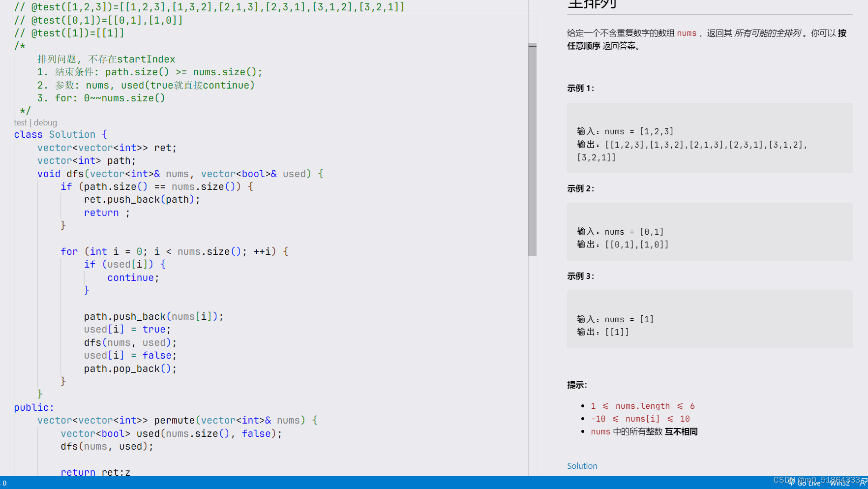This screenshot has width=868, height=489.
Task: Click the 'continue;' statement in the code
Action: [133, 277]
